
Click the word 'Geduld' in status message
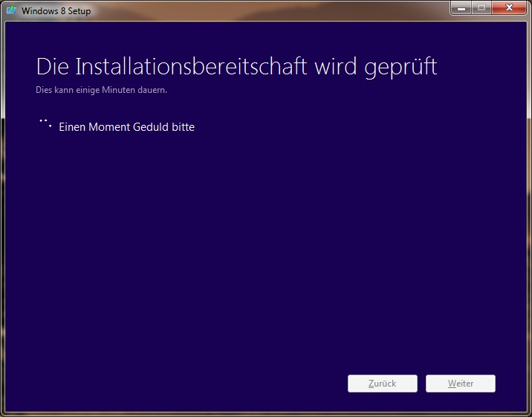[152, 127]
